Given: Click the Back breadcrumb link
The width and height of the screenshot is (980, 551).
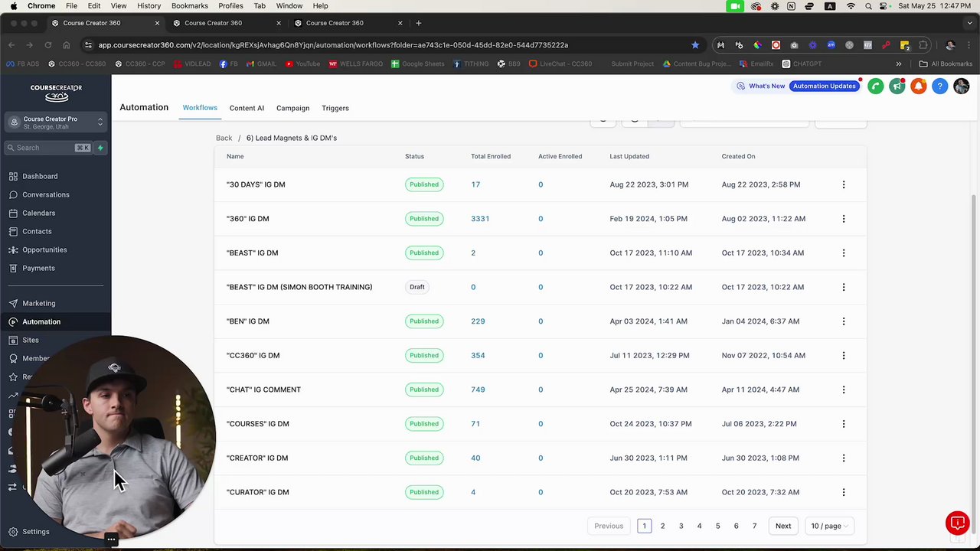Looking at the screenshot, I should click(x=224, y=138).
